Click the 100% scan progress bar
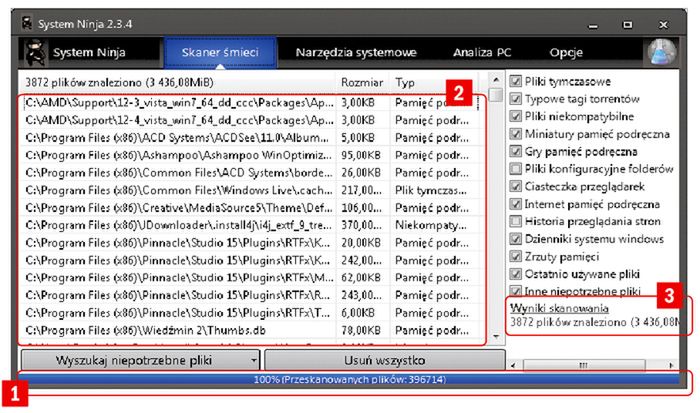Viewport: 700px width, 413px height. click(349, 380)
